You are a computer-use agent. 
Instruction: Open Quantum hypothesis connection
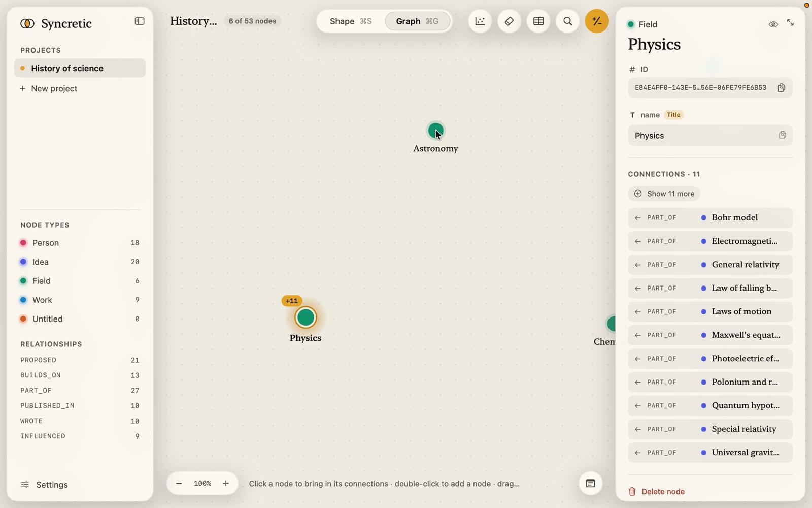coord(710,406)
